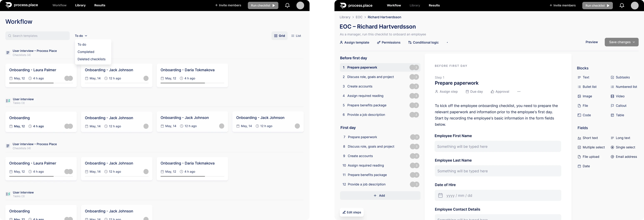Open the To do filter dropdown

81,36
